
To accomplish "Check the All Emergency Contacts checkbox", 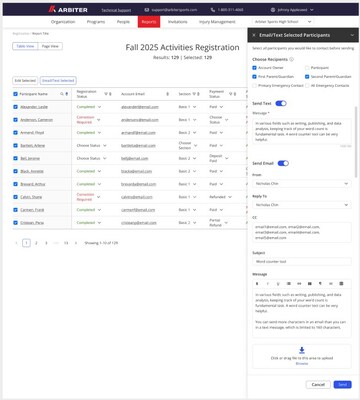I will coord(307,86).
